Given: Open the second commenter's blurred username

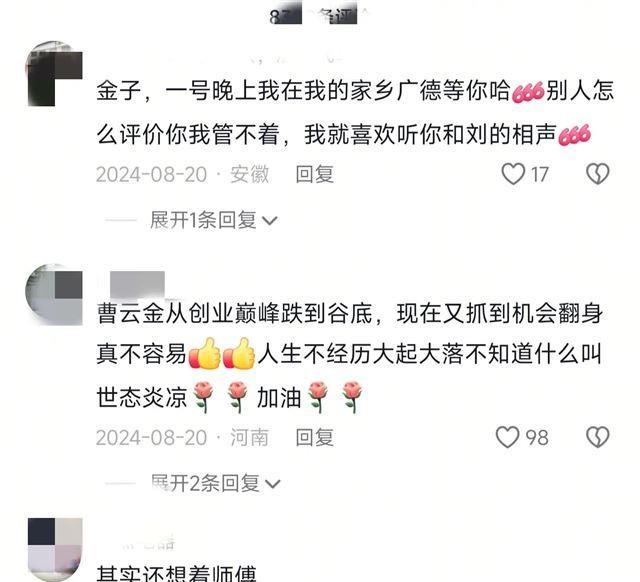Looking at the screenshot, I should tap(138, 282).
